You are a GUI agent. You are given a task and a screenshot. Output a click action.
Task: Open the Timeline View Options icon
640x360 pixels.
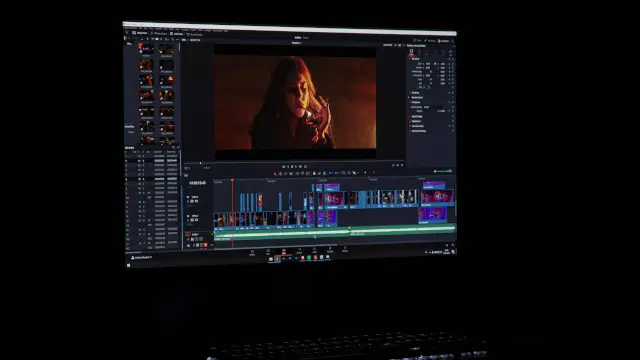186,175
